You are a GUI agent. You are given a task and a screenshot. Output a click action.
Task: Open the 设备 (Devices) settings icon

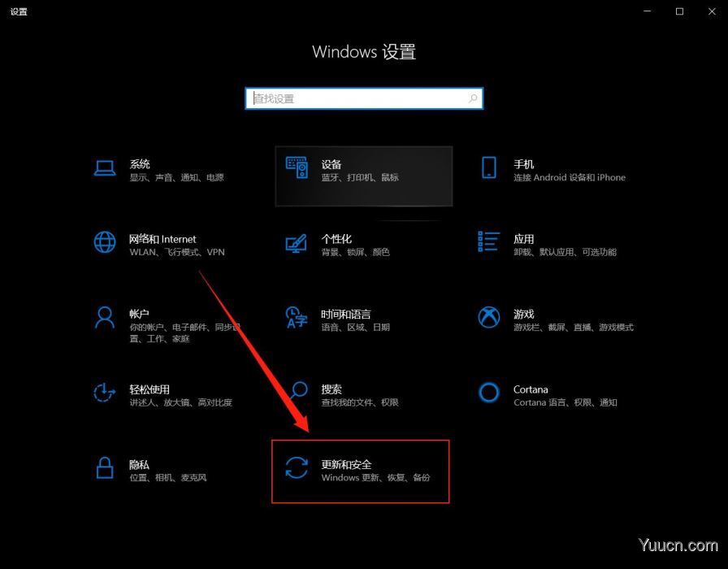[297, 166]
